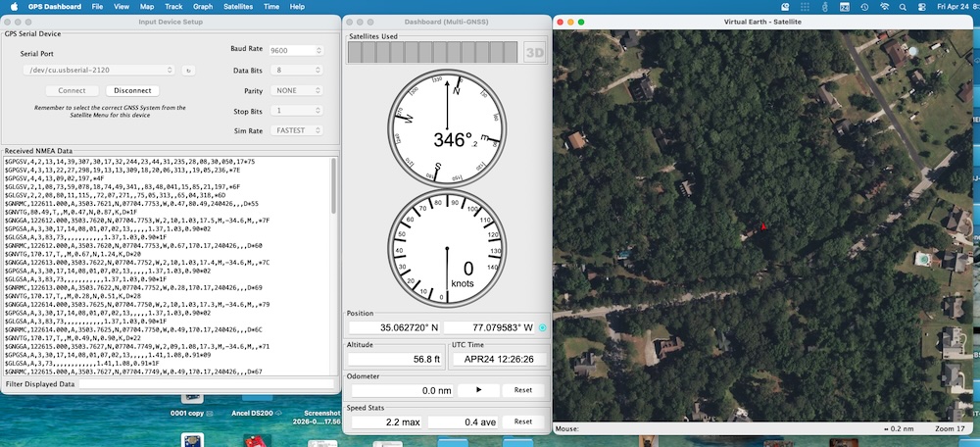Image resolution: width=980 pixels, height=447 pixels.
Task: Click the speed knots gauge
Action: click(447, 249)
